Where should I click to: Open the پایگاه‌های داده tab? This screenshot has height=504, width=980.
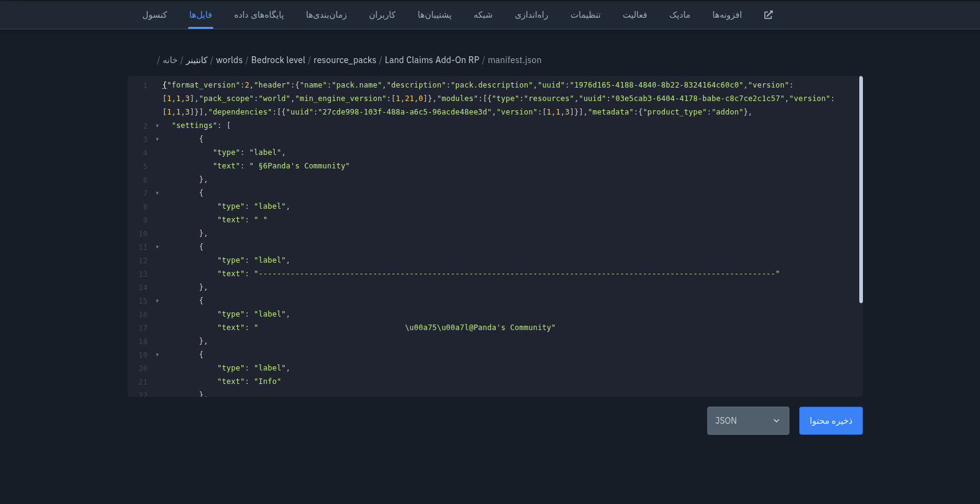[259, 15]
